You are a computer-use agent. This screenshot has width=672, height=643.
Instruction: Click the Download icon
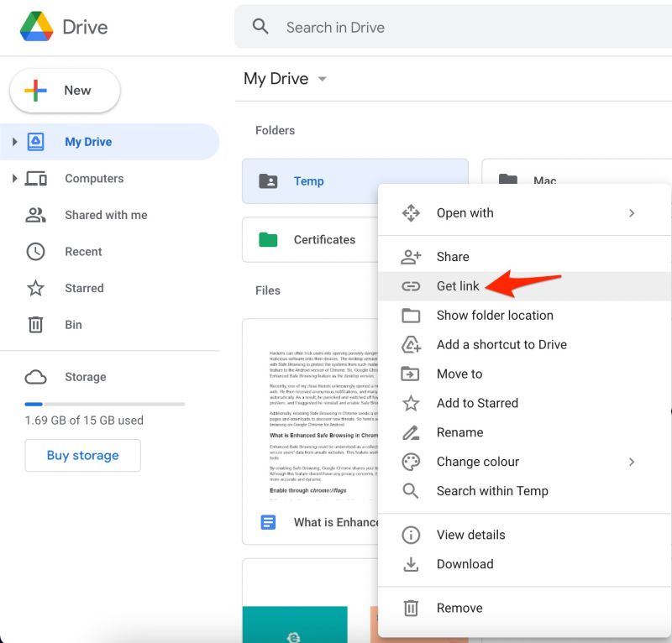coord(411,564)
